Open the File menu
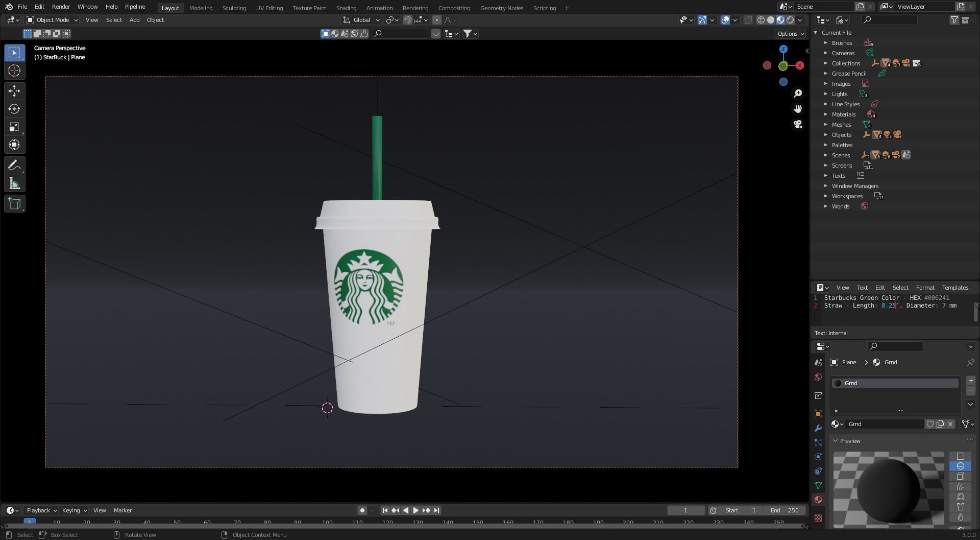This screenshot has width=980, height=540. point(22,7)
